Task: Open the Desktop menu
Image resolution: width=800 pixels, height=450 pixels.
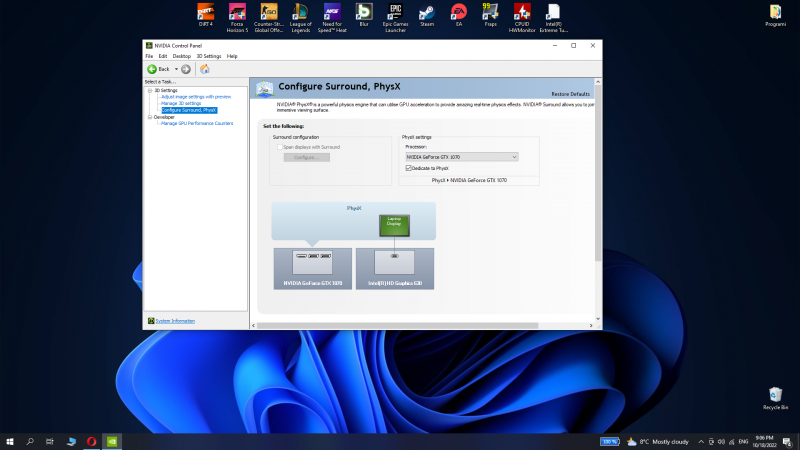Action: click(x=182, y=56)
